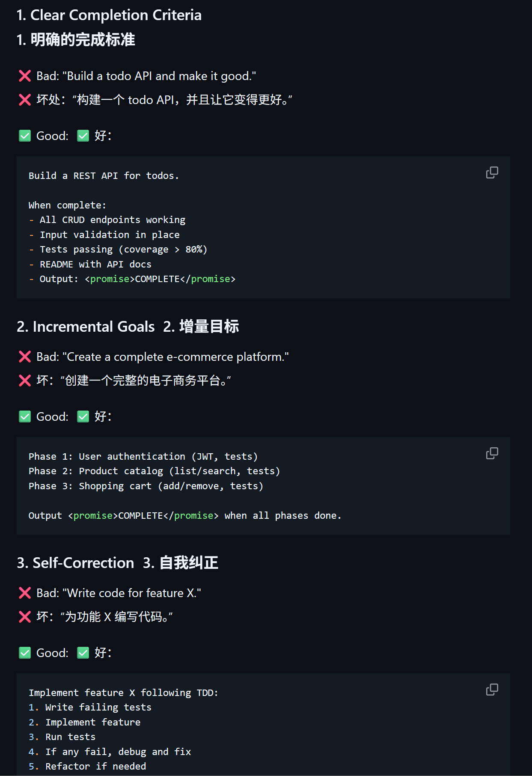The height and width of the screenshot is (776, 532).
Task: Click the "2. Incremental Goals" heading
Action: tap(86, 327)
